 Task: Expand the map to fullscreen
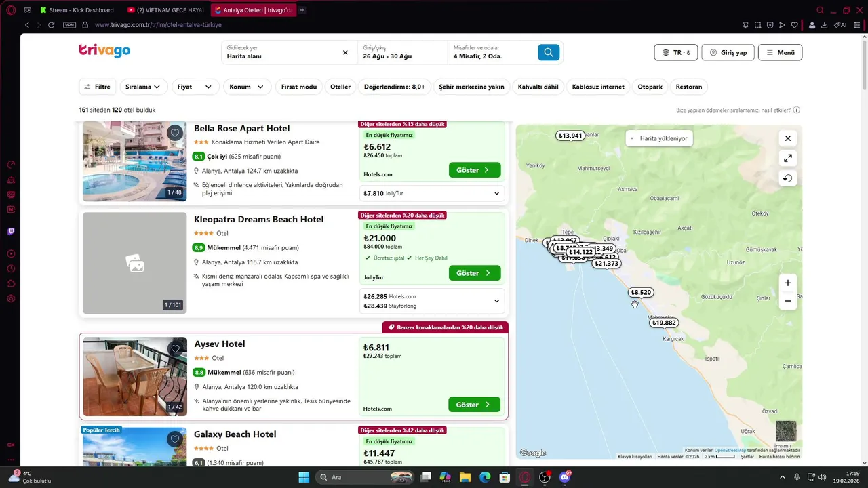click(787, 158)
